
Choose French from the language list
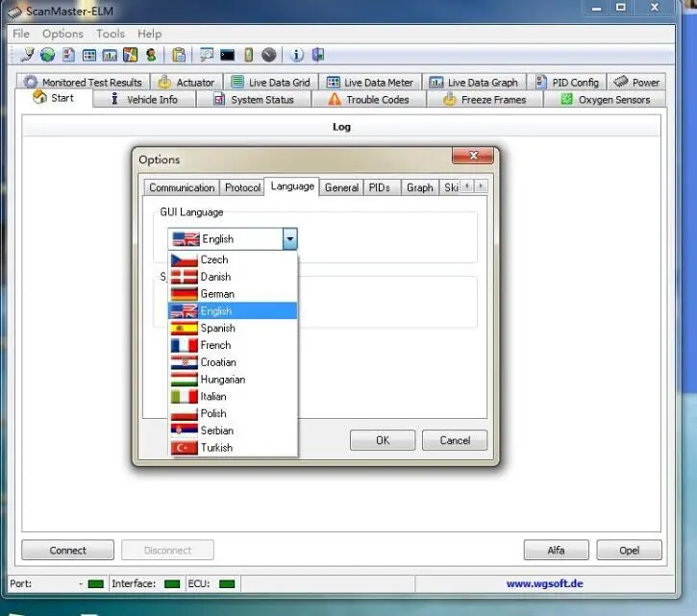(x=233, y=345)
